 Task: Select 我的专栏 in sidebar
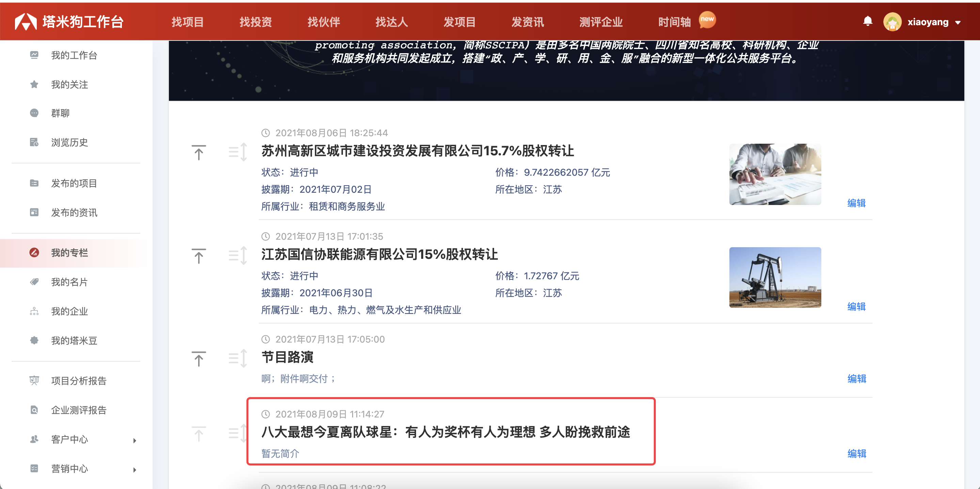(69, 253)
